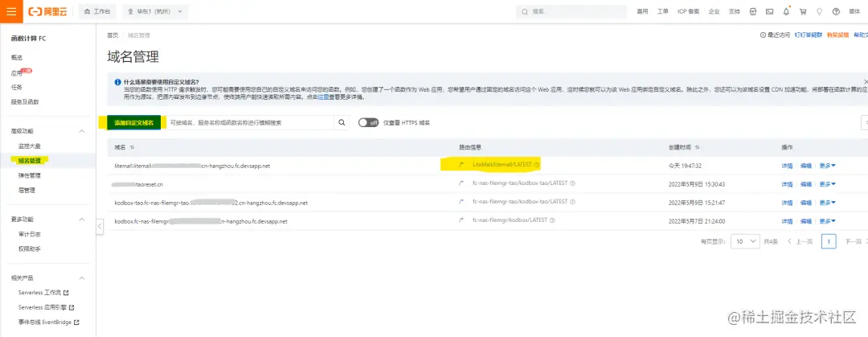Click the app/QR code icon in top bar

point(753,11)
